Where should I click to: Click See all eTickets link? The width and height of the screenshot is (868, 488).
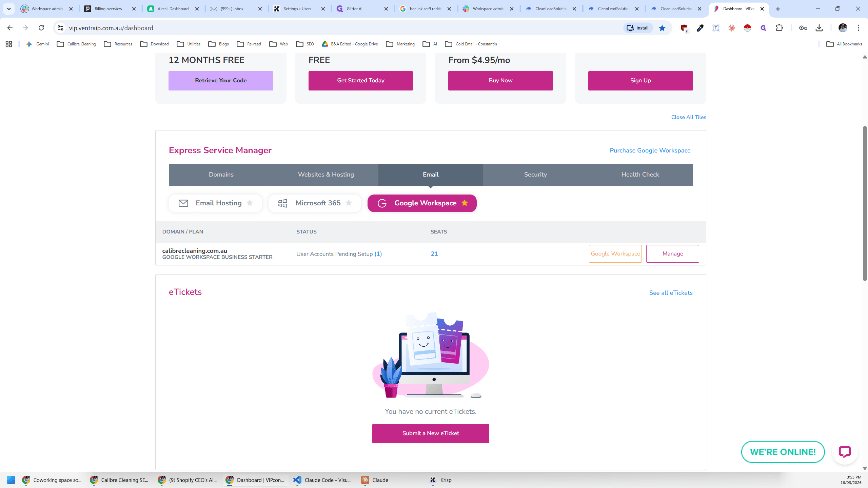(671, 293)
